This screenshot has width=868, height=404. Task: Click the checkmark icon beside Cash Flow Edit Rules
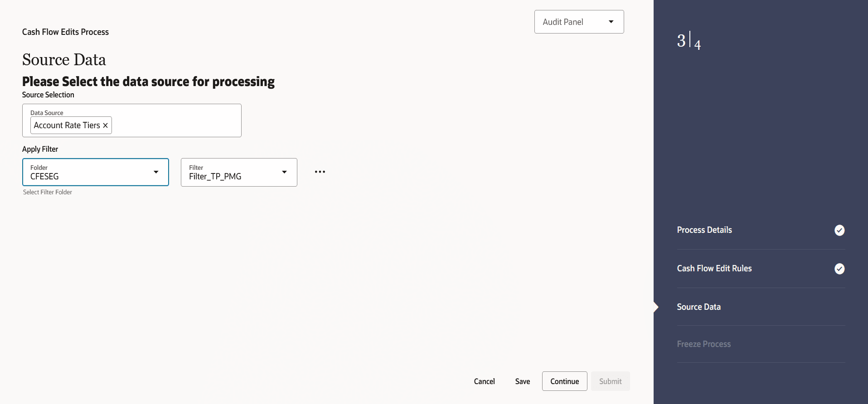point(839,269)
